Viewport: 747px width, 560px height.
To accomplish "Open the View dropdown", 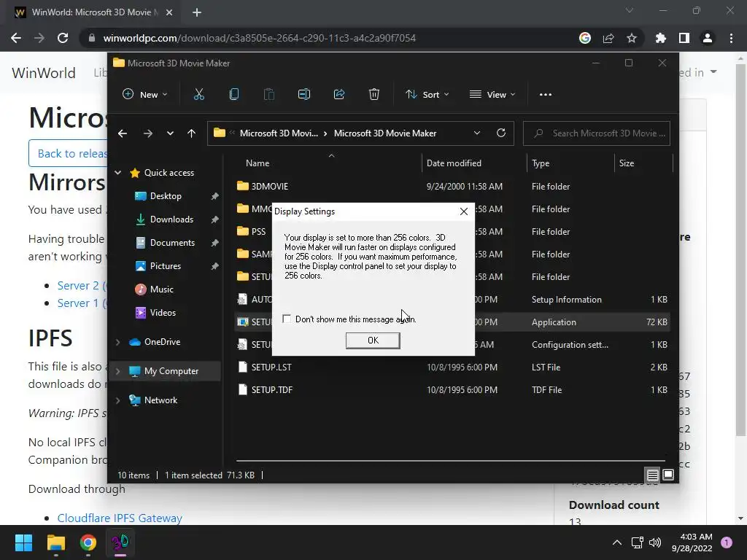I will click(492, 94).
